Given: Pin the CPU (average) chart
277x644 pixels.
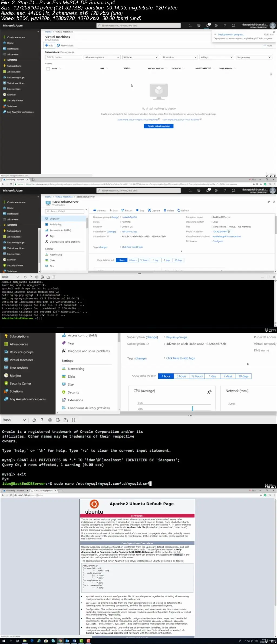Looking at the screenshot, I should click(x=209, y=392).
